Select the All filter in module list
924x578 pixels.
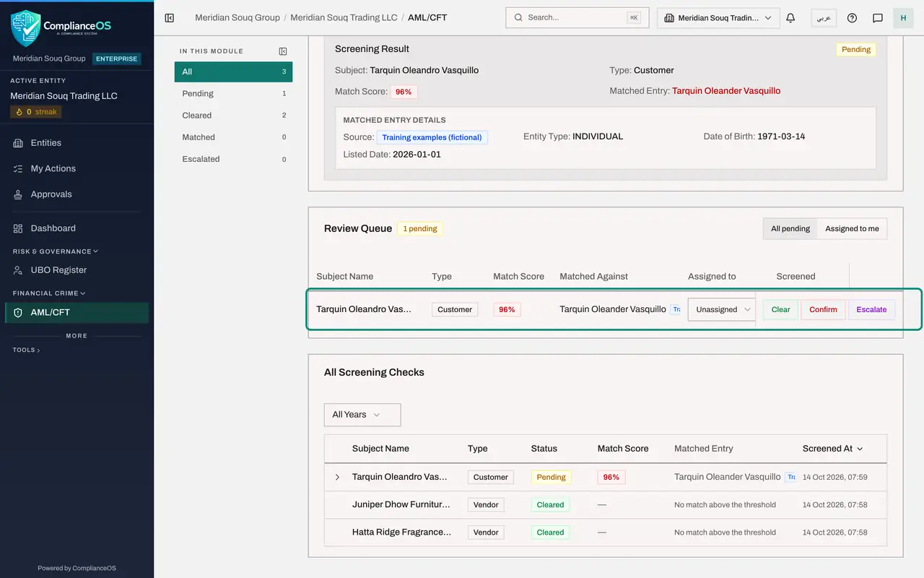click(233, 72)
